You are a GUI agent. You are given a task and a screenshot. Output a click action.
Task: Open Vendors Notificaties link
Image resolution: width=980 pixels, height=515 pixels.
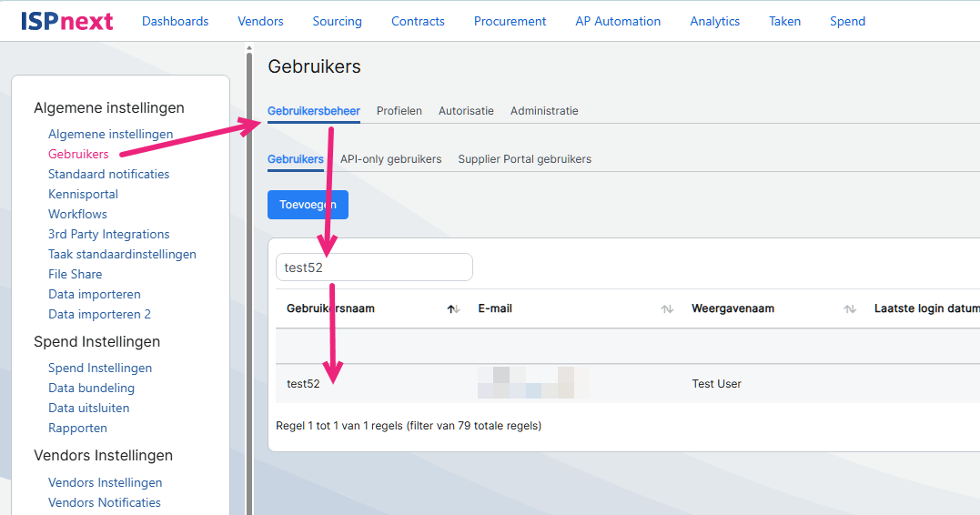coord(104,502)
